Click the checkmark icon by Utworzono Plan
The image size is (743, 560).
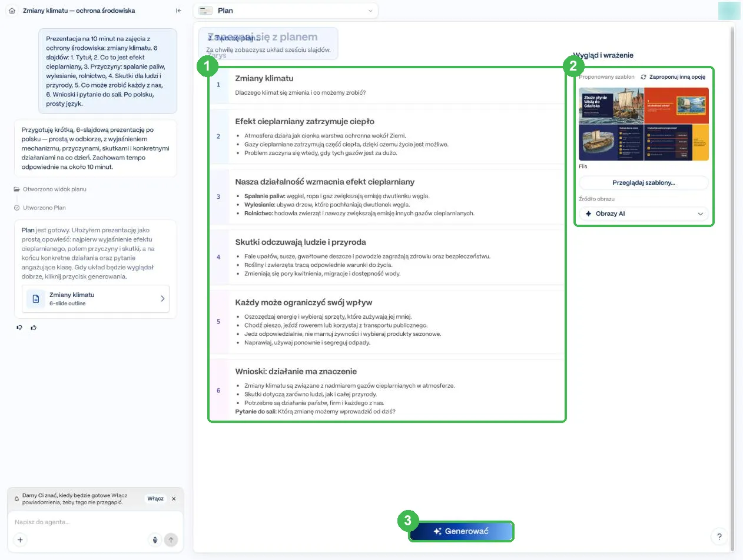pyautogui.click(x=16, y=208)
